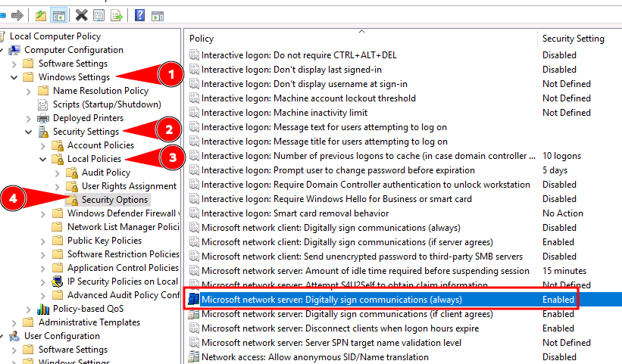Select Prompt user to change password before expiration
The width and height of the screenshot is (622, 364).
338,170
